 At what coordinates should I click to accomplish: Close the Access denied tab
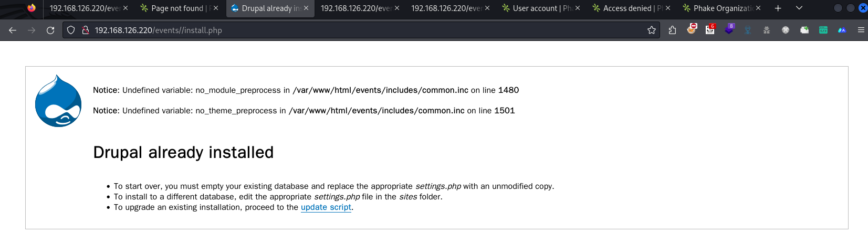coord(668,8)
